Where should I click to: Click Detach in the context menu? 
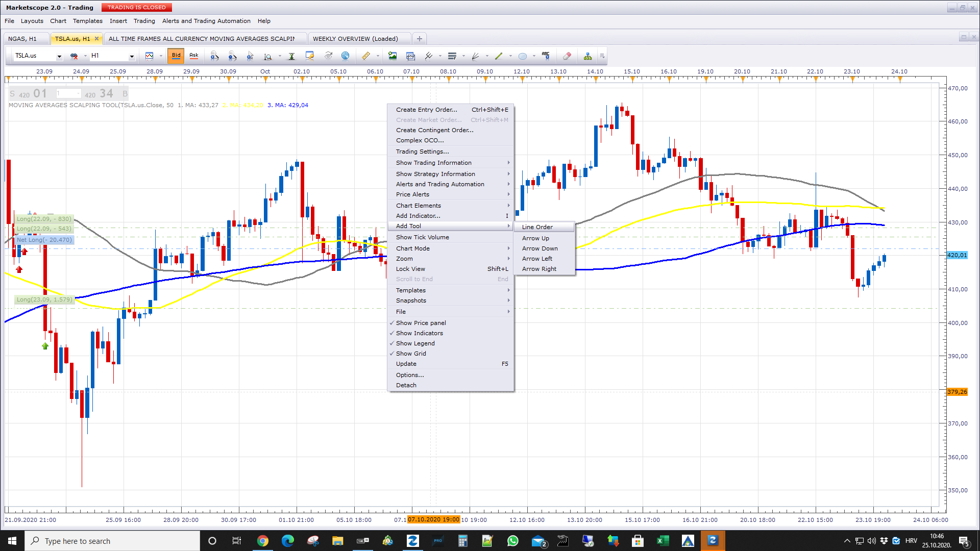(451, 385)
